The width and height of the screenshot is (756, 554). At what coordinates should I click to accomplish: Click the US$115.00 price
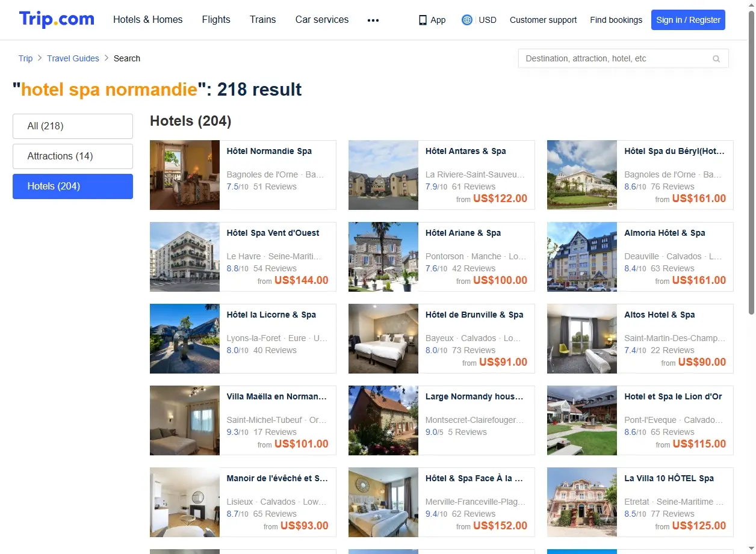pos(699,444)
